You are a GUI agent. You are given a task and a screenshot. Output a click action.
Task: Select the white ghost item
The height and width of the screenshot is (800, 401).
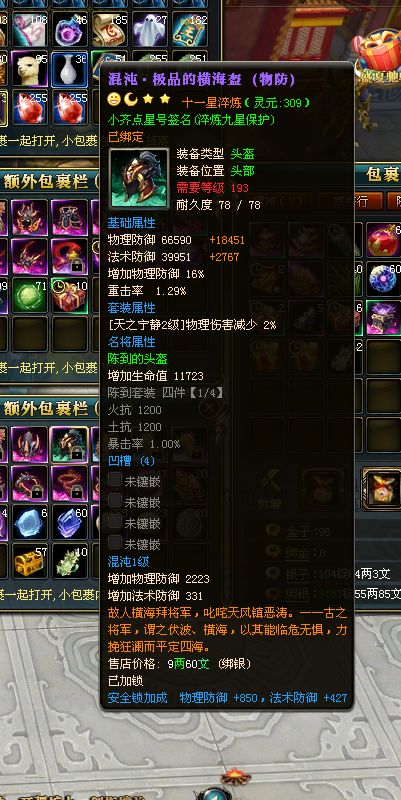click(x=149, y=29)
